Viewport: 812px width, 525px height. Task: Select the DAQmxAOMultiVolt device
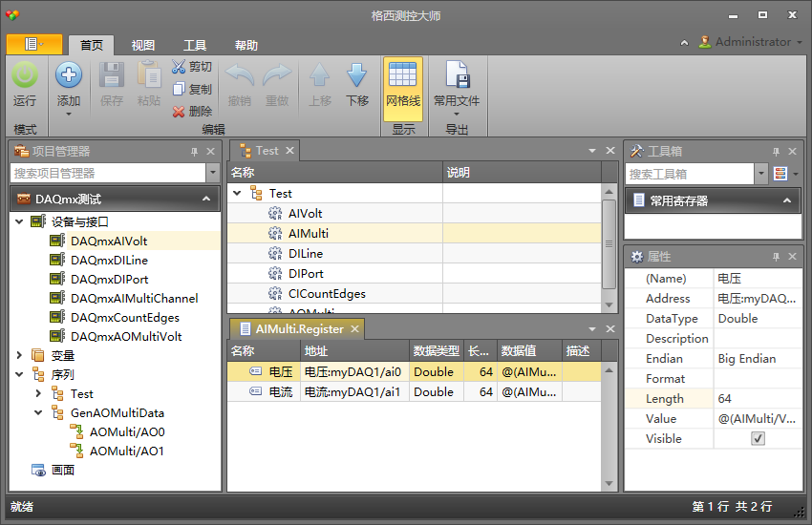pyautogui.click(x=126, y=337)
